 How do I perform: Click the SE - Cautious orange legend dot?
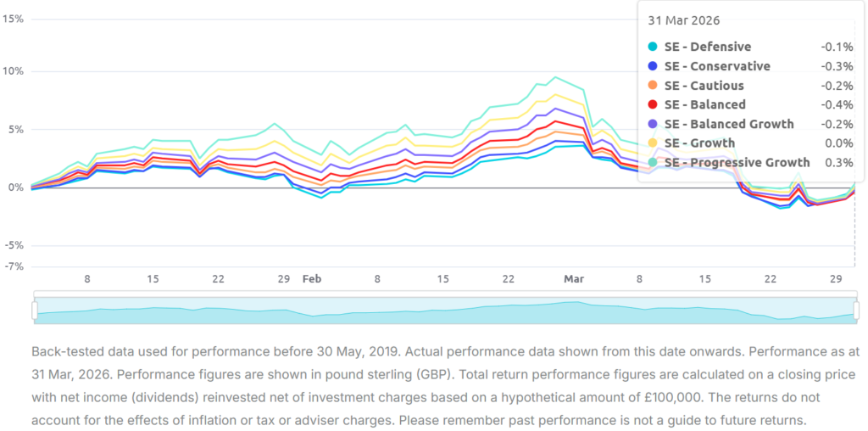(x=652, y=86)
